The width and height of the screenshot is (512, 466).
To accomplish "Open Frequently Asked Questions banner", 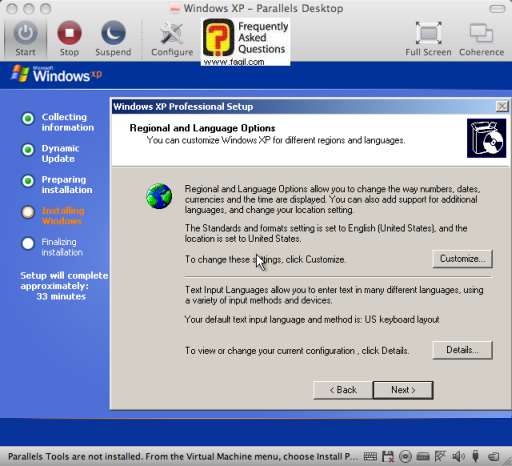I will point(245,42).
